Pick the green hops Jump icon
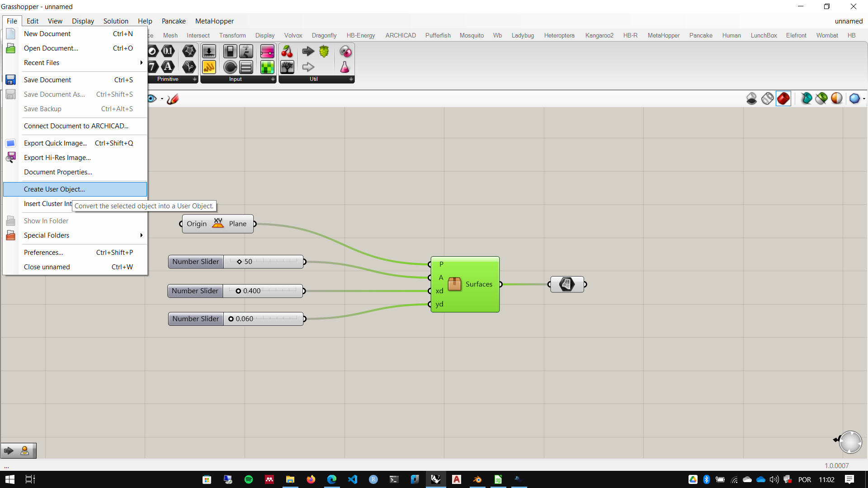This screenshot has height=488, width=868. pos(324,52)
